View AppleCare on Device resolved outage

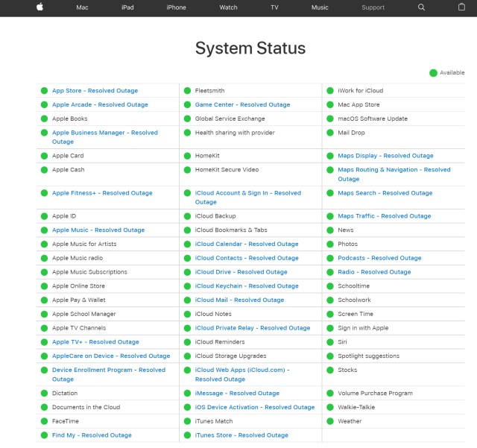(x=111, y=356)
